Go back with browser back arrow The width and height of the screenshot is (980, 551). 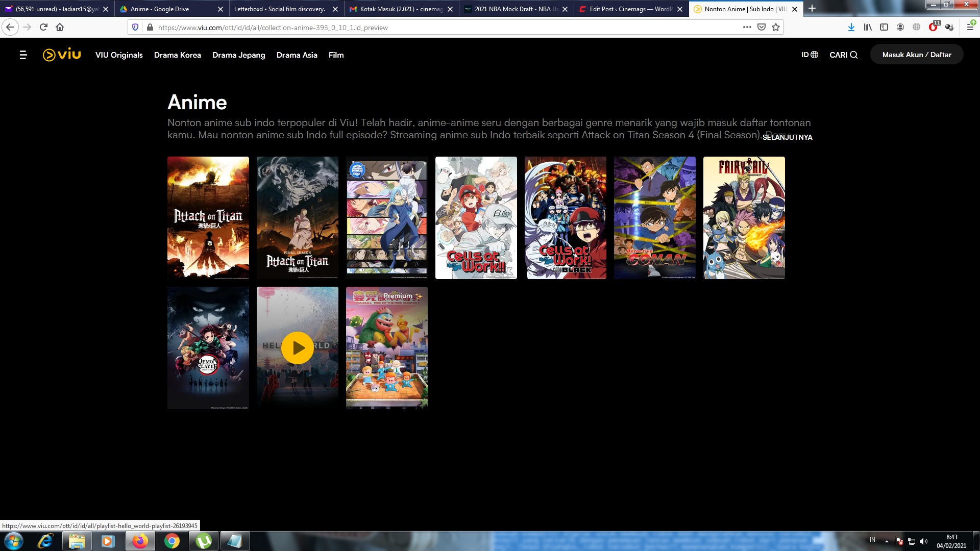[10, 27]
